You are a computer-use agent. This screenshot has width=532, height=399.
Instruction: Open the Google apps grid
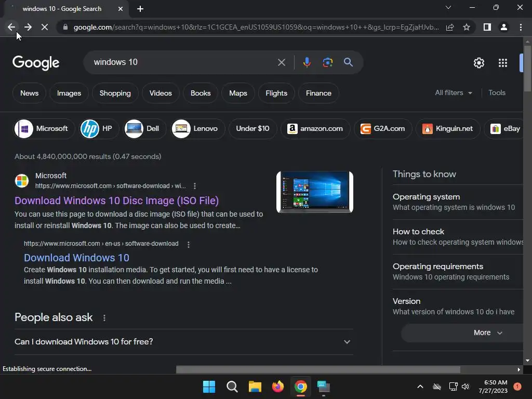[x=503, y=63]
